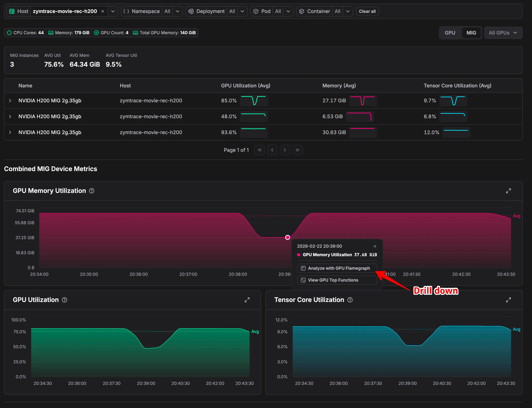Open help icon next to Tensor Core Utilization
Image resolution: width=532 pixels, height=408 pixels.
(x=350, y=300)
